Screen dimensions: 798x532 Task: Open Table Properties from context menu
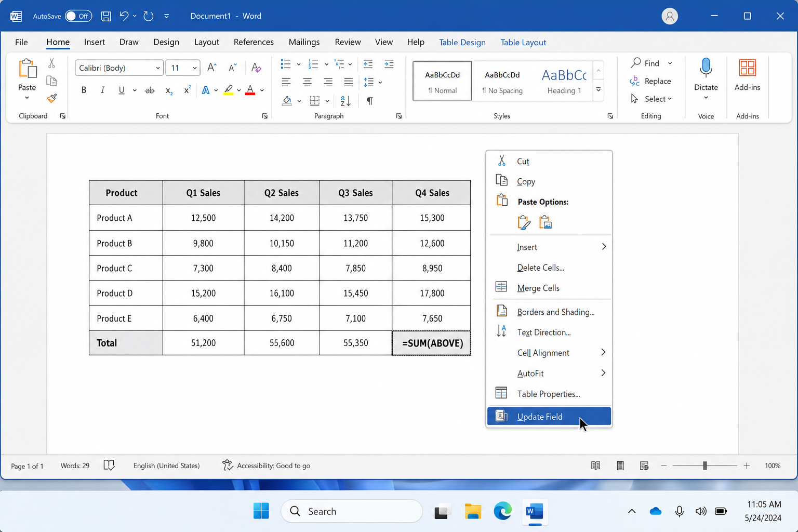pos(549,394)
